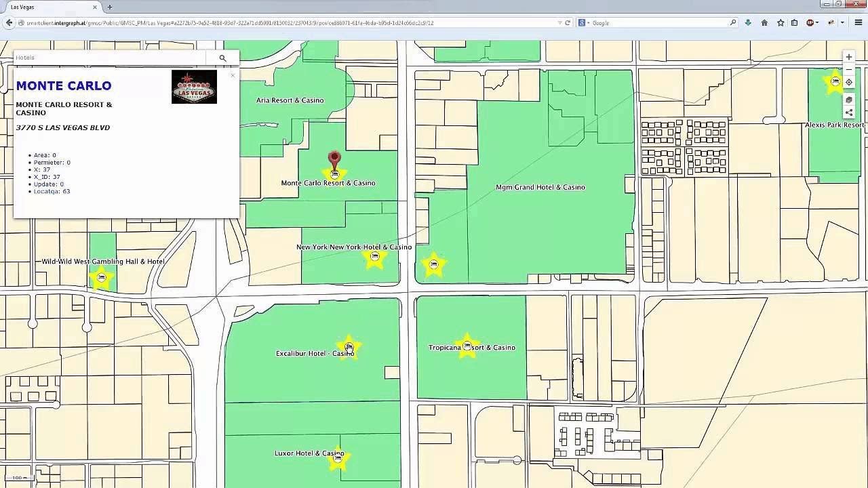Select the New York New York hotel star
868x488 pixels.
[375, 257]
